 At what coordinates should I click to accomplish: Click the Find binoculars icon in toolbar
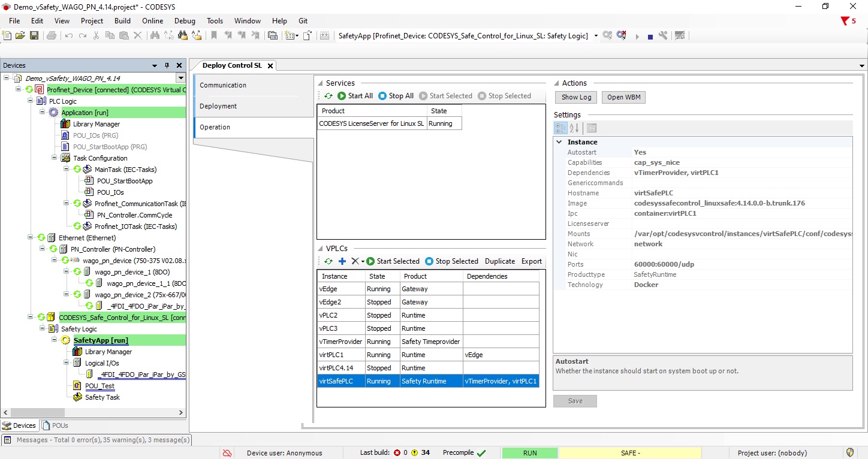[155, 36]
